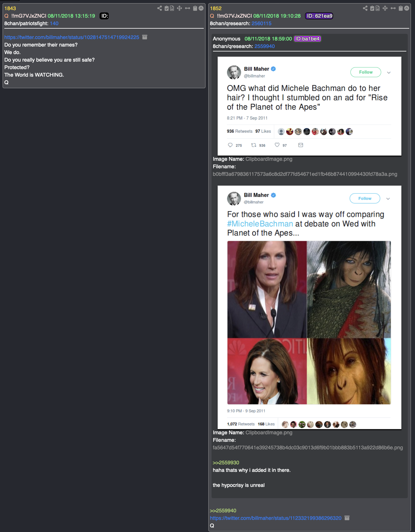The width and height of the screenshot is (415, 532).
Task: Collapse post 1843 with the circled up-arrow
Action: 201,8
